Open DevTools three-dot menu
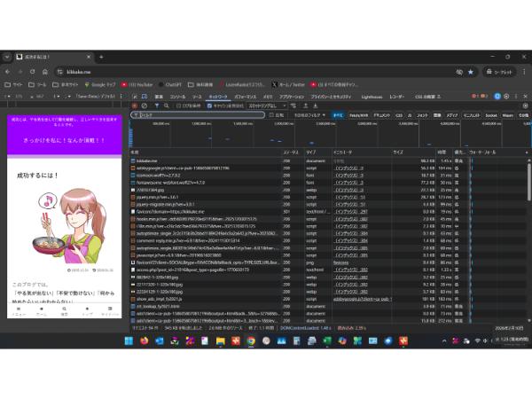Viewport: 532px width, 399px height. [x=516, y=97]
